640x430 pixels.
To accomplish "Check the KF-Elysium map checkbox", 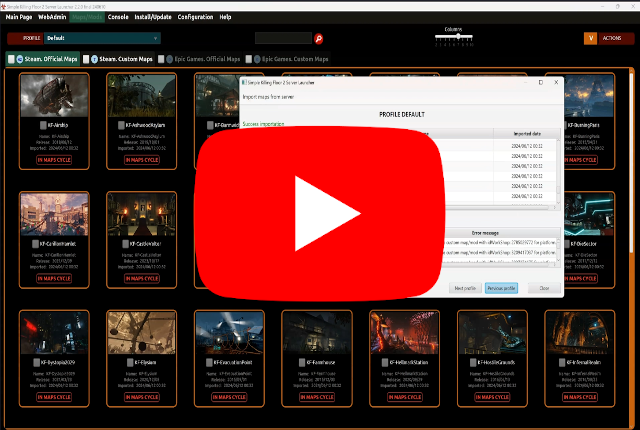I will point(130,362).
